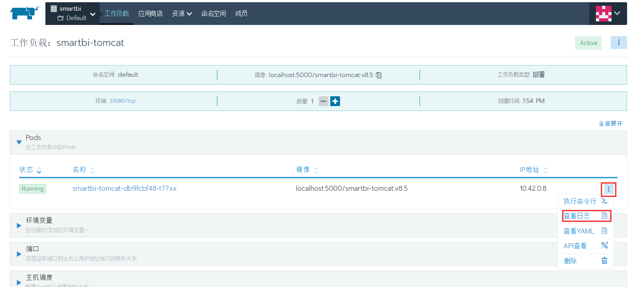Image resolution: width=644 pixels, height=287 pixels.
Task: Select 执行命令行 from the pod menu
Action: click(x=585, y=201)
